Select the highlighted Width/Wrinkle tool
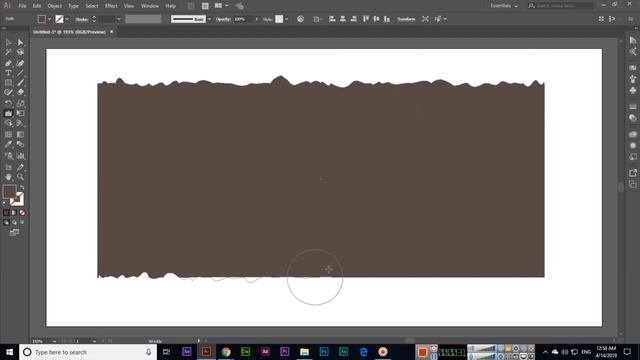 [x=8, y=113]
